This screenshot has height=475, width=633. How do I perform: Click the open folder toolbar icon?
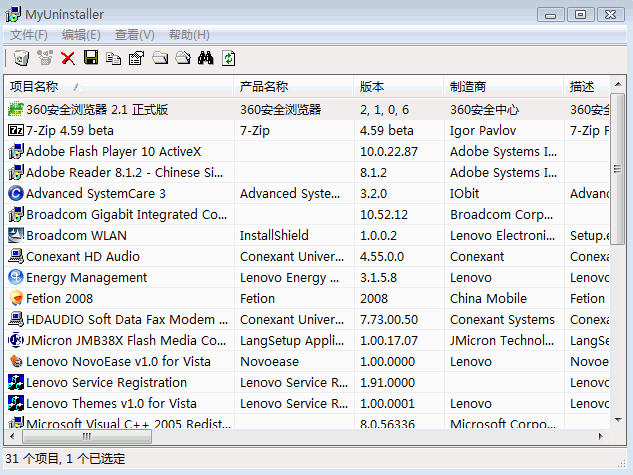coord(183,58)
